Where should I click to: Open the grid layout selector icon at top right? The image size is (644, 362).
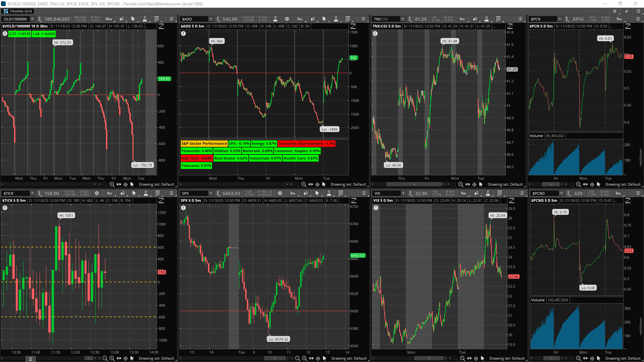click(614, 11)
